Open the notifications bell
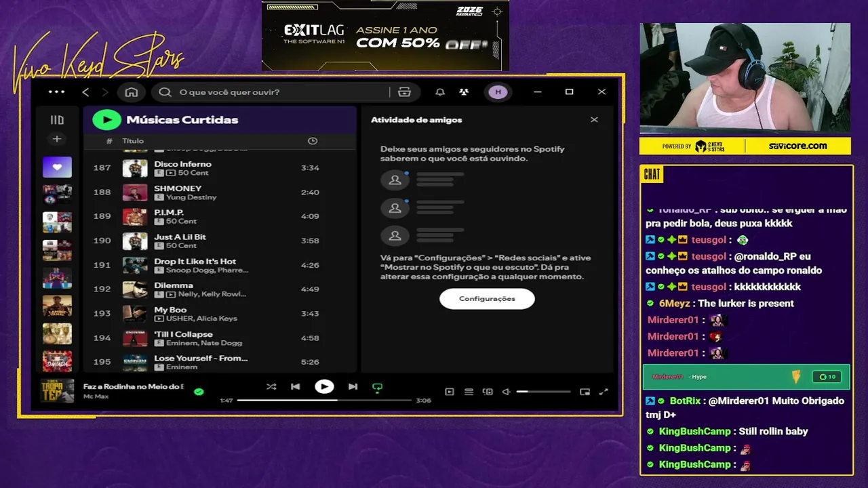The width and height of the screenshot is (868, 488). click(x=440, y=92)
